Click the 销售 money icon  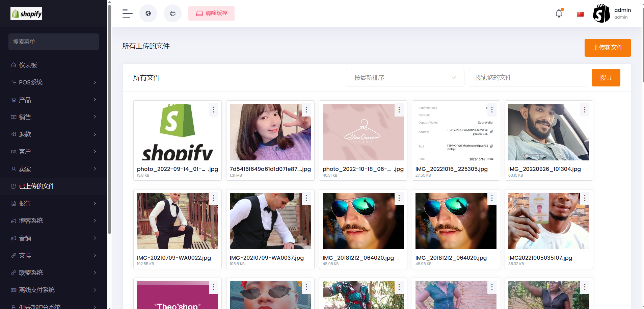14,117
